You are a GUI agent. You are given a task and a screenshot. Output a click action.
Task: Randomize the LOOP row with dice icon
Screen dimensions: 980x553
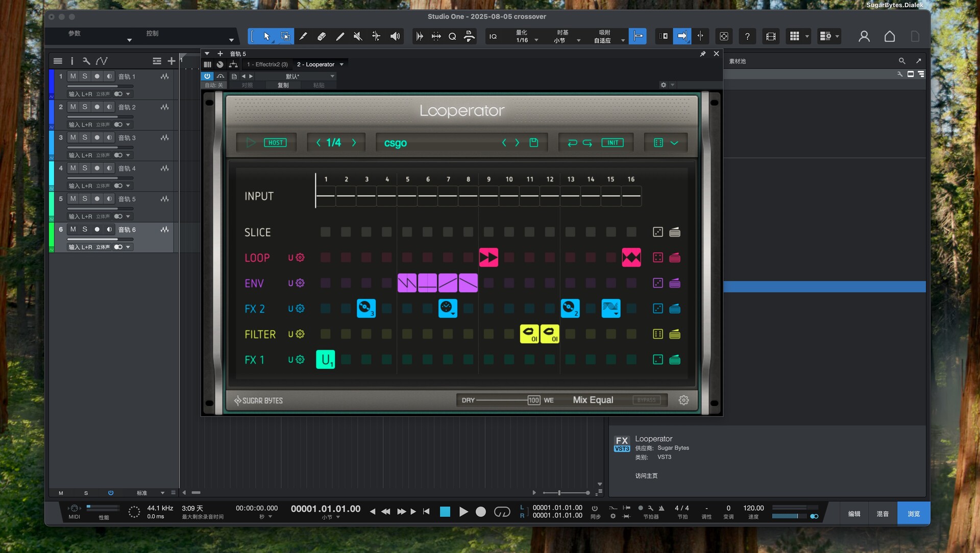pos(658,258)
